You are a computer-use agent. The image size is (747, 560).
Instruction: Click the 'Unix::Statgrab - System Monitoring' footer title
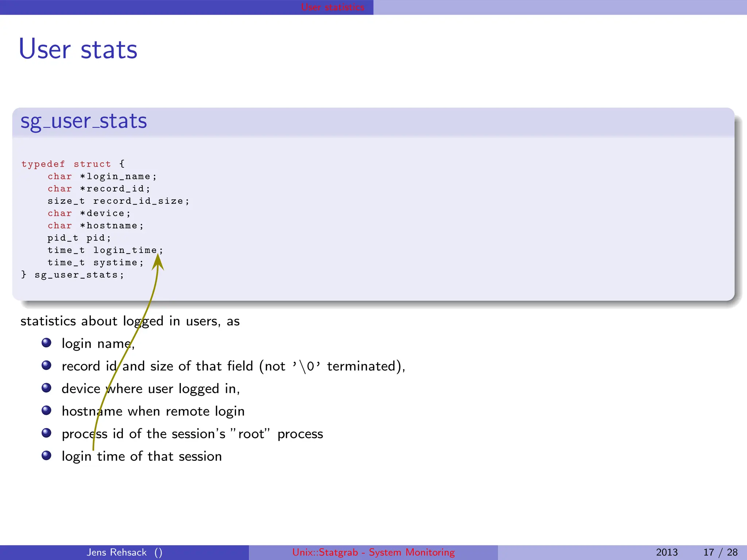click(x=373, y=552)
